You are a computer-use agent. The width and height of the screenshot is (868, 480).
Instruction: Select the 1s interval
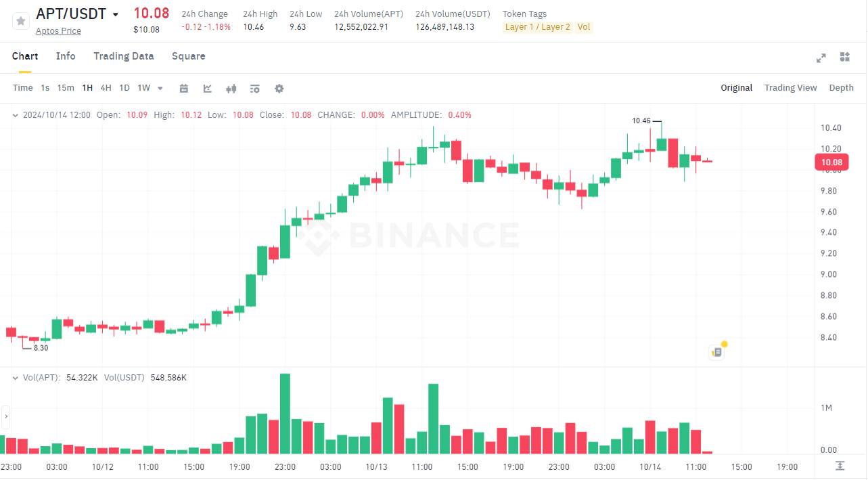pos(45,88)
